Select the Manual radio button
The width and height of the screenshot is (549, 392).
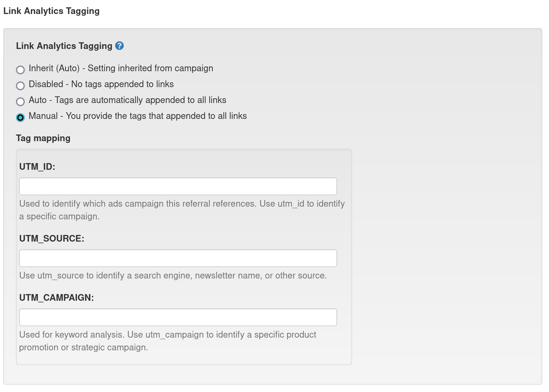point(20,117)
